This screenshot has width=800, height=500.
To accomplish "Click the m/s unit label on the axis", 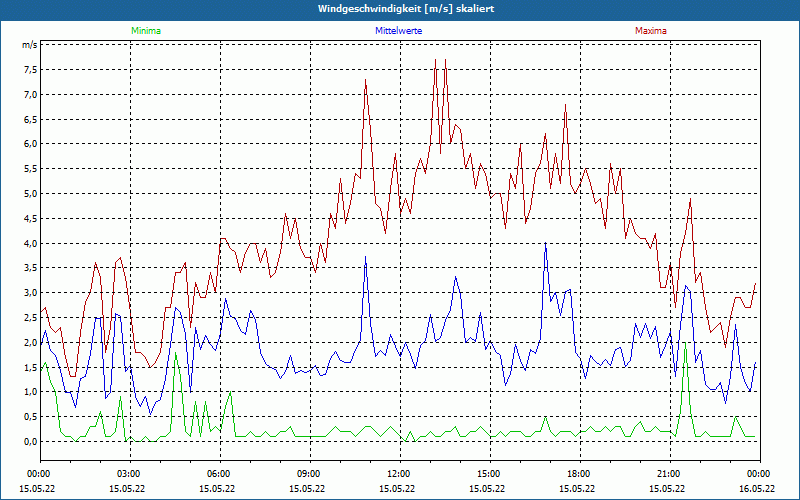I will pos(30,45).
